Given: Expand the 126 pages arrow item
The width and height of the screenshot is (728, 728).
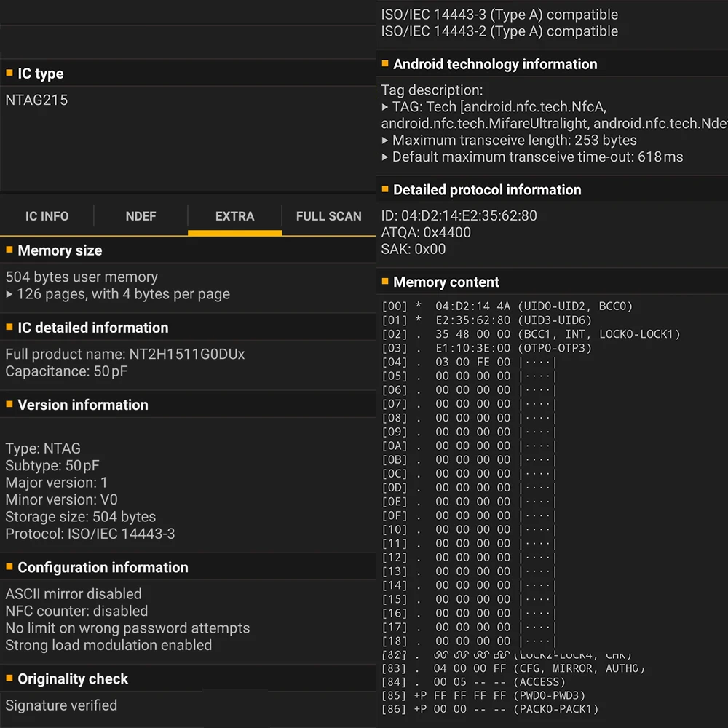Looking at the screenshot, I should [x=118, y=294].
